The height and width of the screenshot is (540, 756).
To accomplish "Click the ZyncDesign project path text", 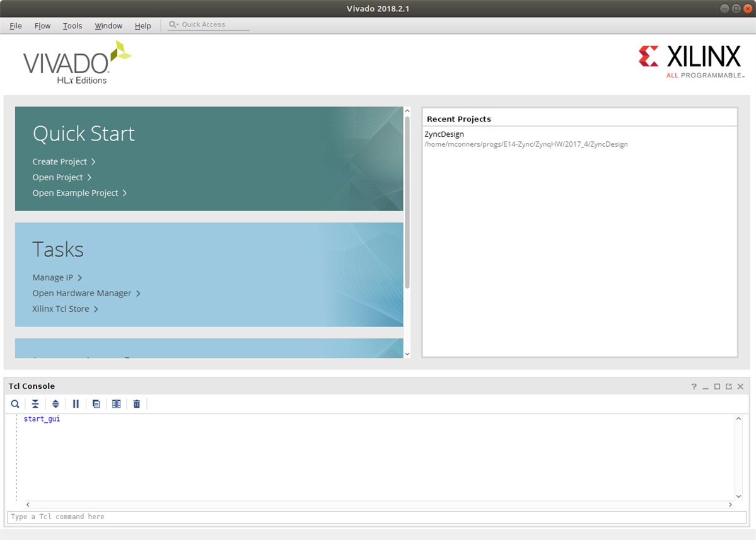I will pos(526,144).
